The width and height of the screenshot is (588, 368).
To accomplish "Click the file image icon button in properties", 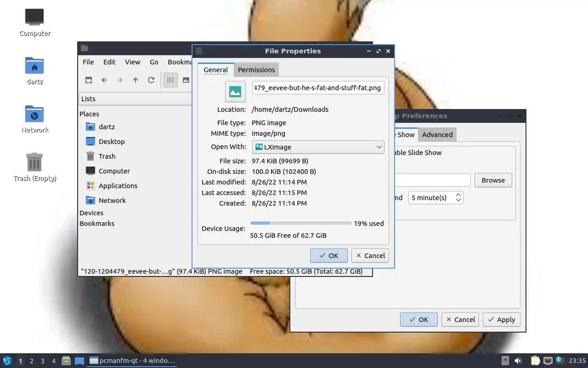I will point(235,92).
